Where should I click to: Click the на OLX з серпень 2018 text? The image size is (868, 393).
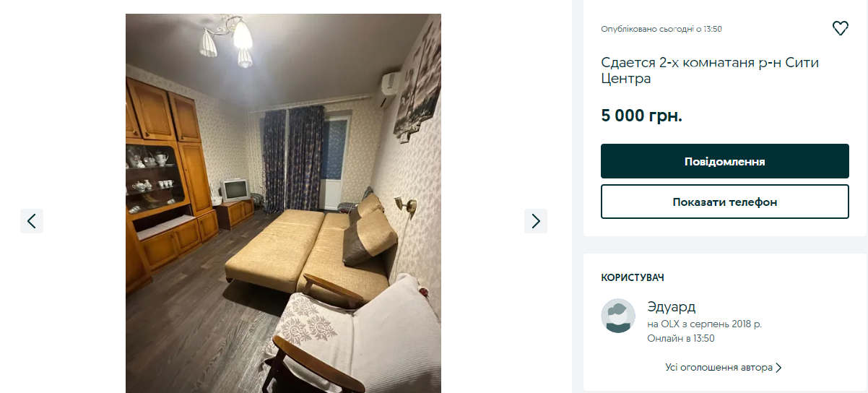[704, 324]
